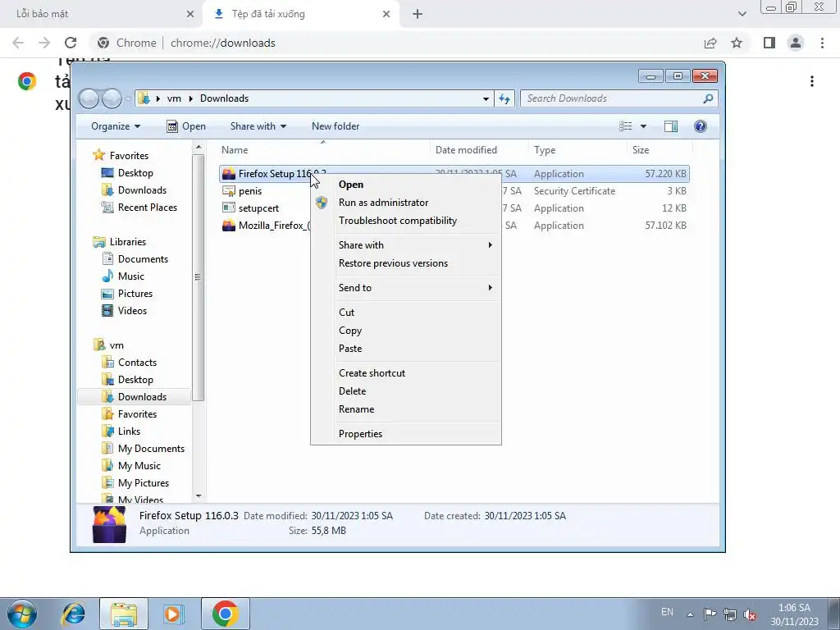Expand the Send to submenu
Image resolution: width=840 pixels, height=630 pixels.
click(x=405, y=288)
